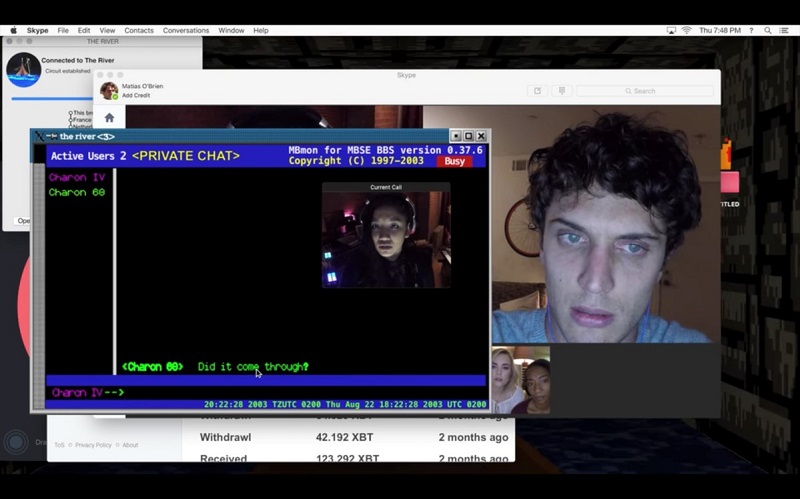Click the main video of the curly-haired man
This screenshot has height=499, width=800.
(x=606, y=224)
